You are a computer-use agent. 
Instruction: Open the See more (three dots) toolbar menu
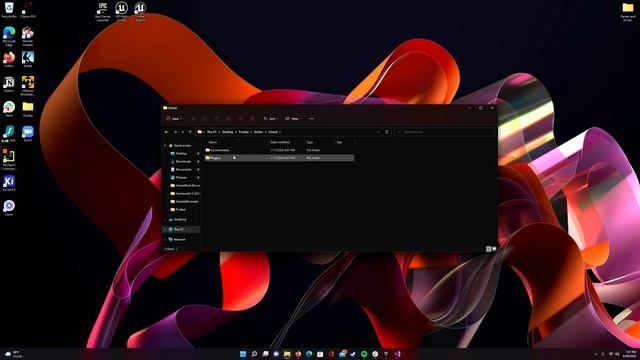311,119
